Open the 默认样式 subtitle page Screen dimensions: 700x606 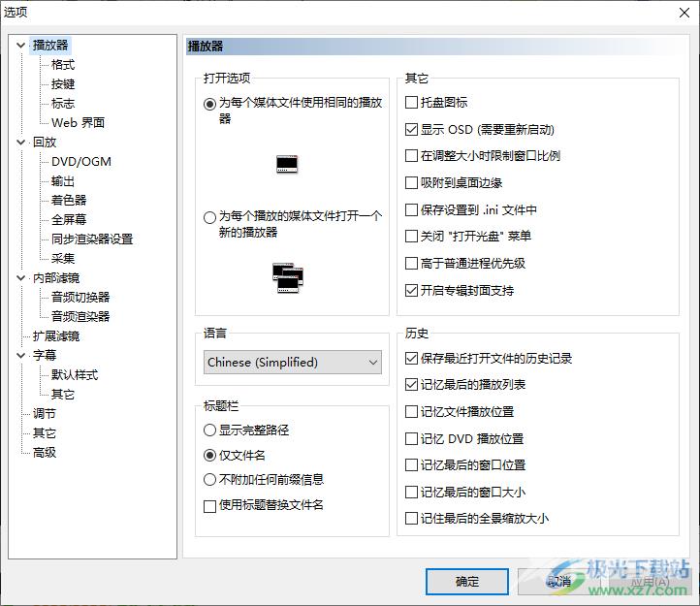[x=75, y=374]
